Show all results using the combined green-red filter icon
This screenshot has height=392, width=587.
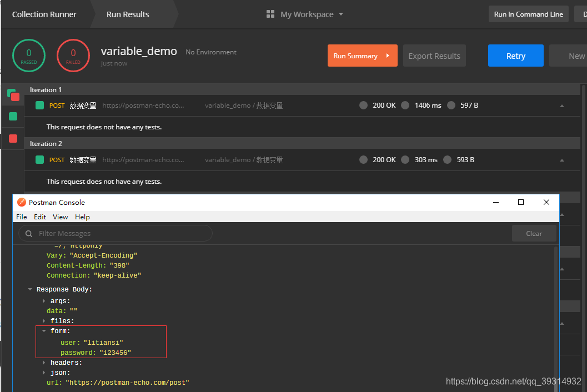coord(13,95)
